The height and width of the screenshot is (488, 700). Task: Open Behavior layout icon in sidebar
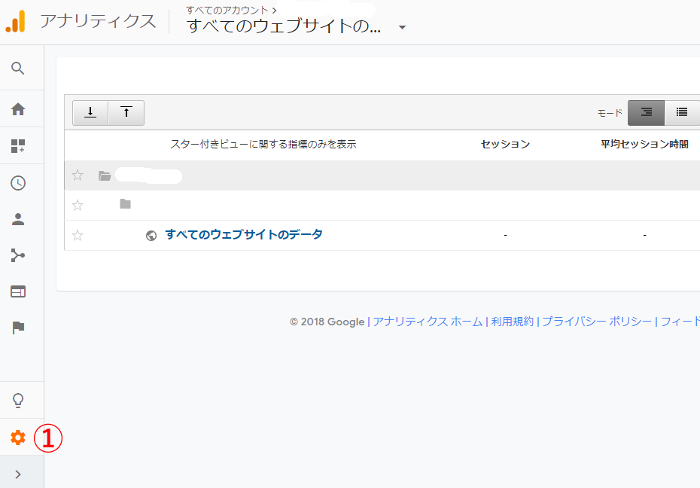tap(18, 292)
